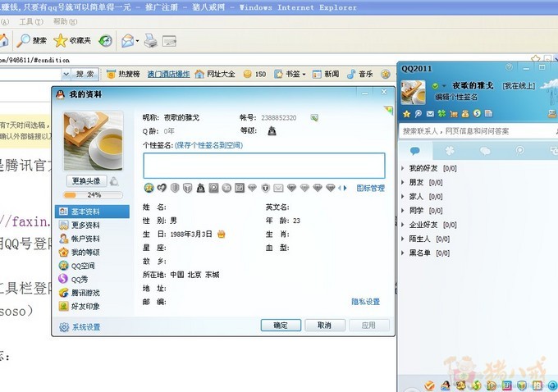Click IE mail envelope toolbar icon

click(x=127, y=41)
